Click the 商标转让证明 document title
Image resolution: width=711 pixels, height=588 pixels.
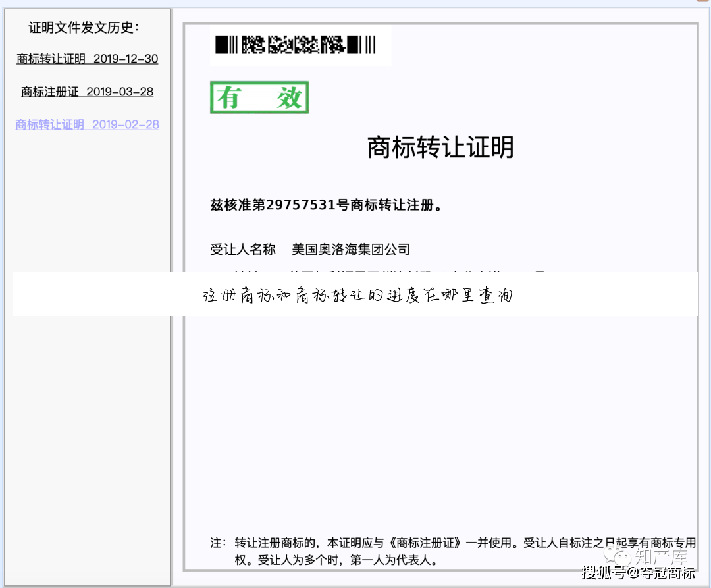point(440,147)
